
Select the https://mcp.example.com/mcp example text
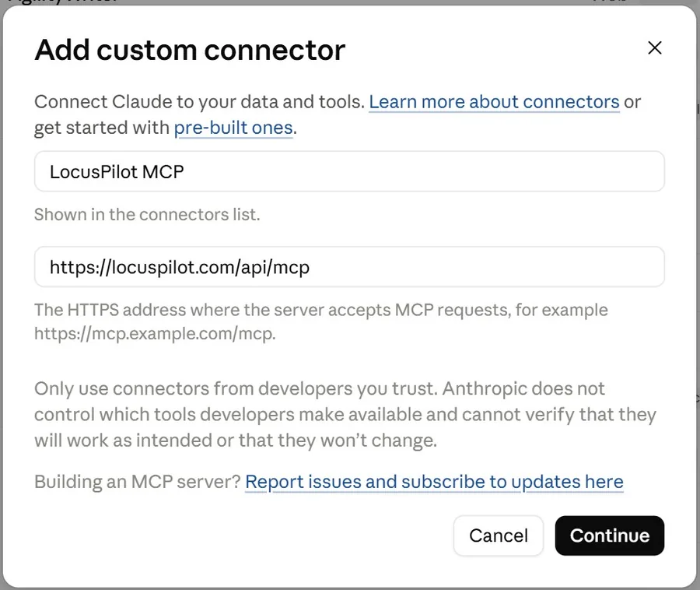point(155,334)
